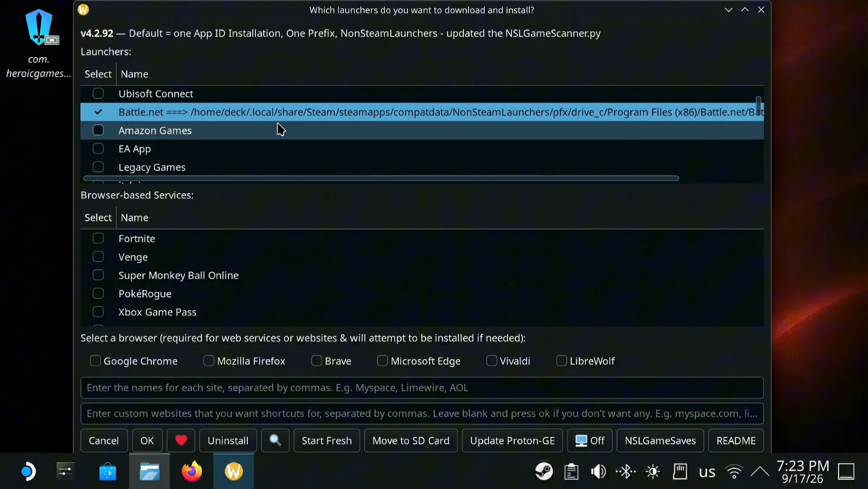868x489 pixels.
Task: Check the Legacy Games checkbox
Action: pyautogui.click(x=98, y=167)
